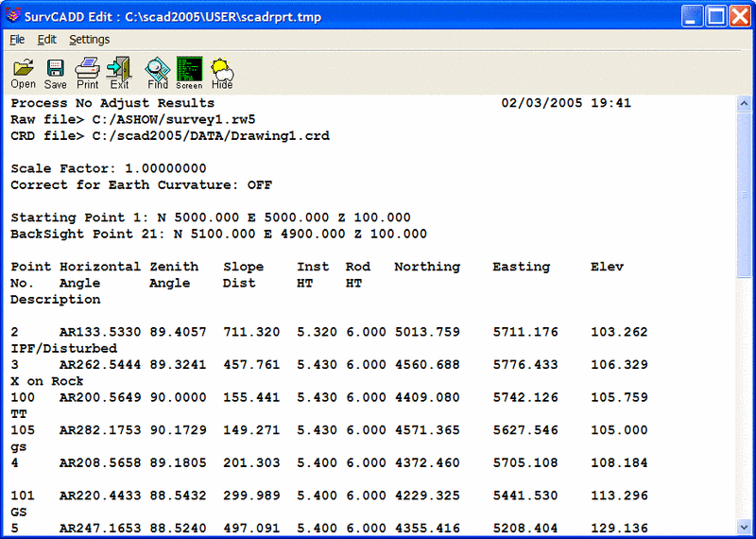Click the 'Description' header label
This screenshot has height=539, width=756.
[x=56, y=300]
